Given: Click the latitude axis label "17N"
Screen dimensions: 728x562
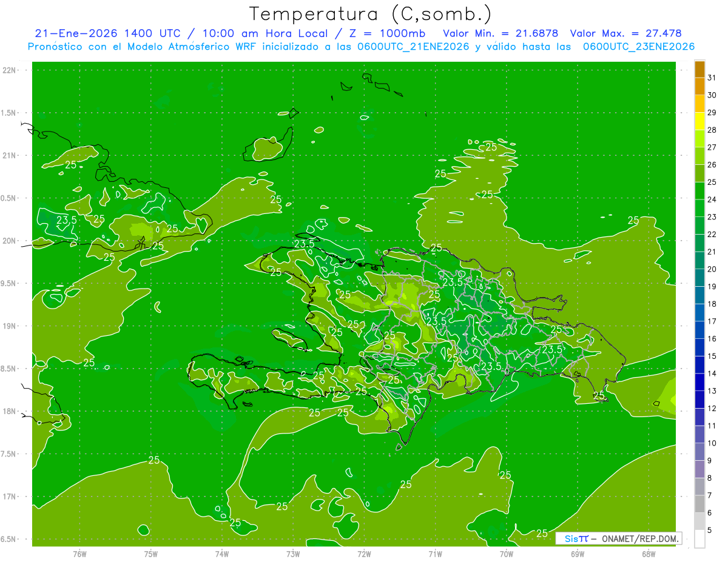Looking at the screenshot, I should click(x=10, y=497).
